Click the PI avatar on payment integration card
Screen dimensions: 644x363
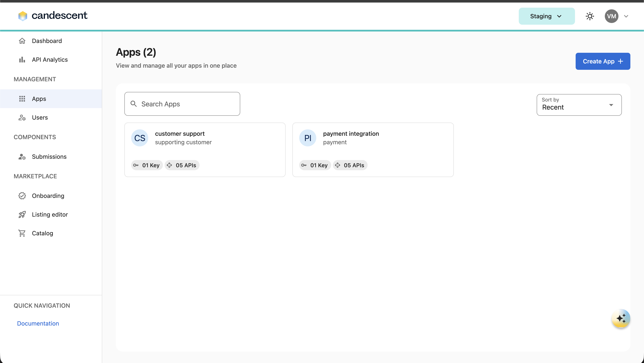pos(308,138)
